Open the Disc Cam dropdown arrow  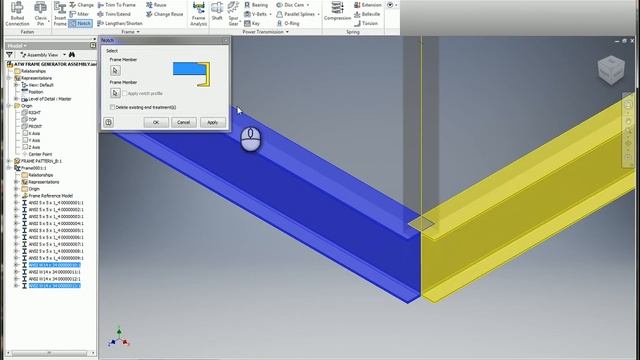pyautogui.click(x=308, y=5)
